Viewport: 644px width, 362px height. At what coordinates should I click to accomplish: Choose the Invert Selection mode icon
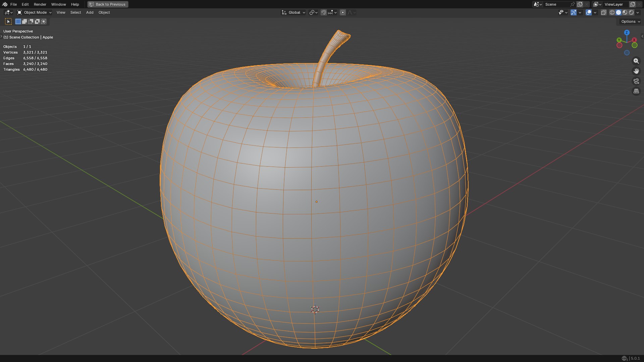click(x=37, y=21)
